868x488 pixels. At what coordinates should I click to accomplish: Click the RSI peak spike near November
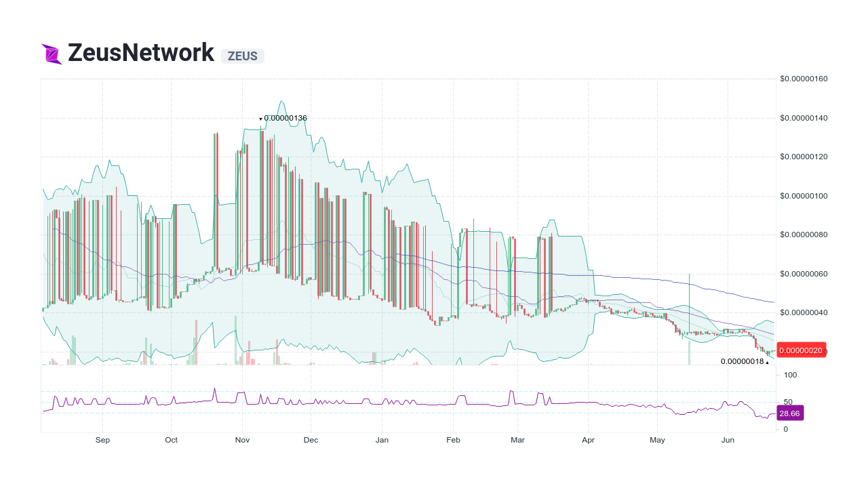[215, 390]
